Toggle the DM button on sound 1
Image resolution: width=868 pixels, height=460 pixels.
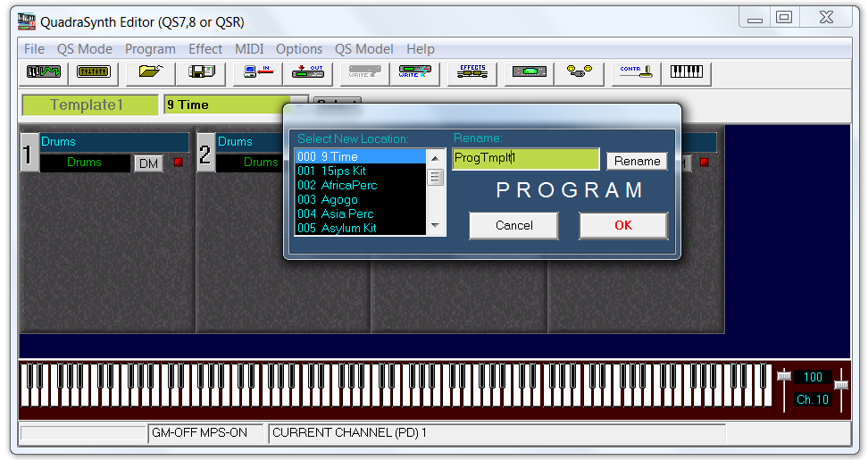click(x=148, y=163)
